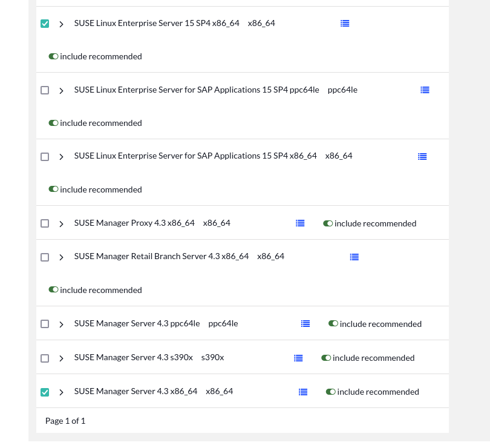Expand SUSE Manager Server 4.3 ppc64le entry

click(60, 323)
